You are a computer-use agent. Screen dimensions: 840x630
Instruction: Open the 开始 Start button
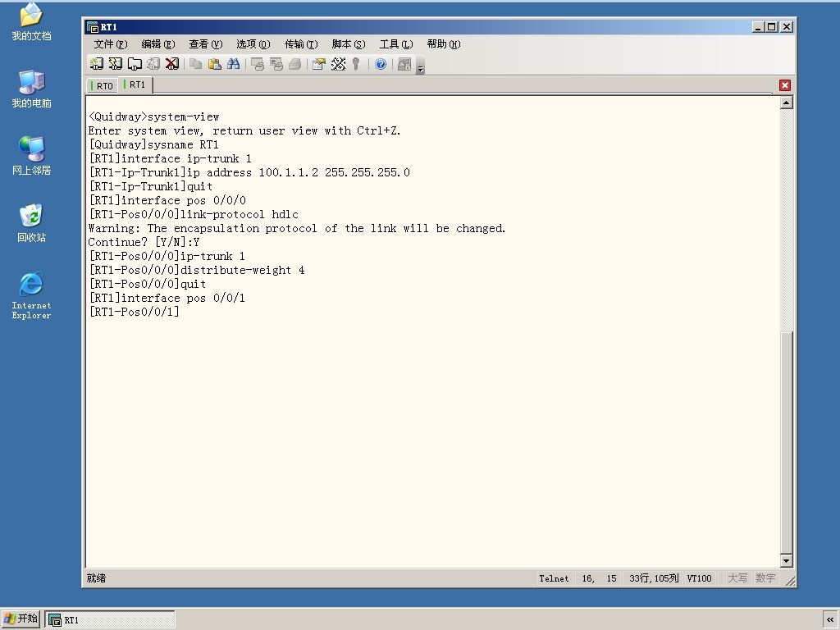coord(21,619)
